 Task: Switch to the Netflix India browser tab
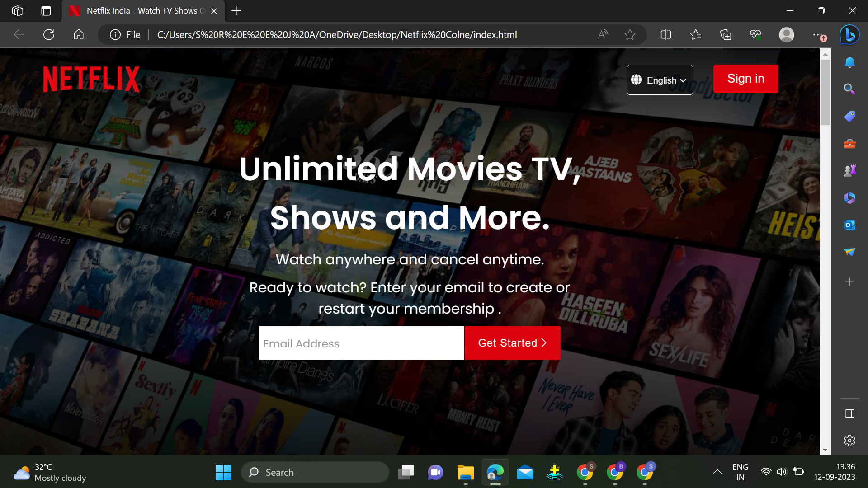point(140,11)
